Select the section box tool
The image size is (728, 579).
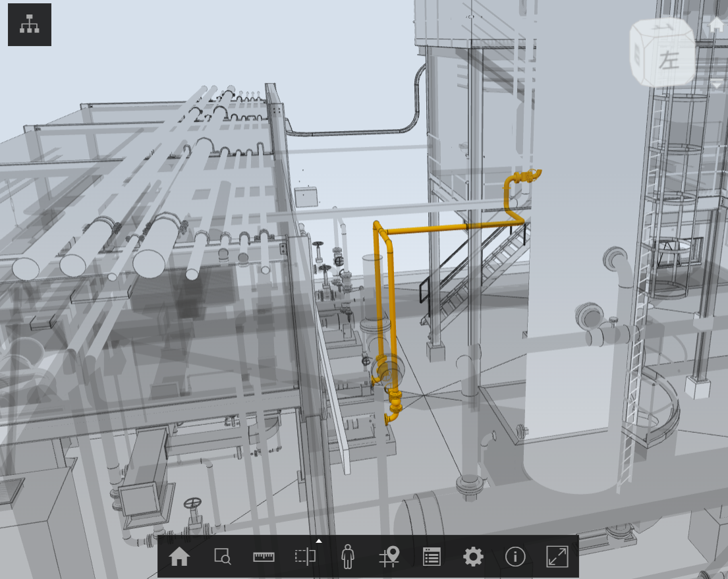tap(305, 557)
